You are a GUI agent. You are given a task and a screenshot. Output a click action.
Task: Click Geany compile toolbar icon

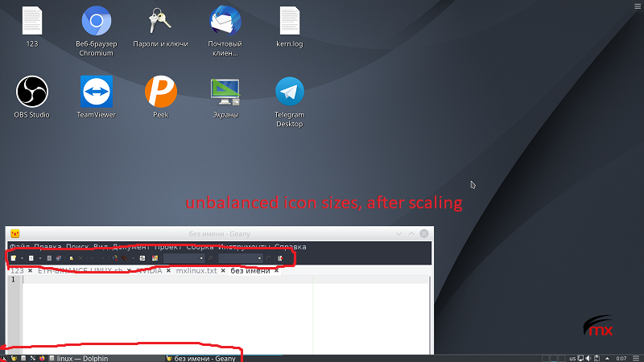115,258
